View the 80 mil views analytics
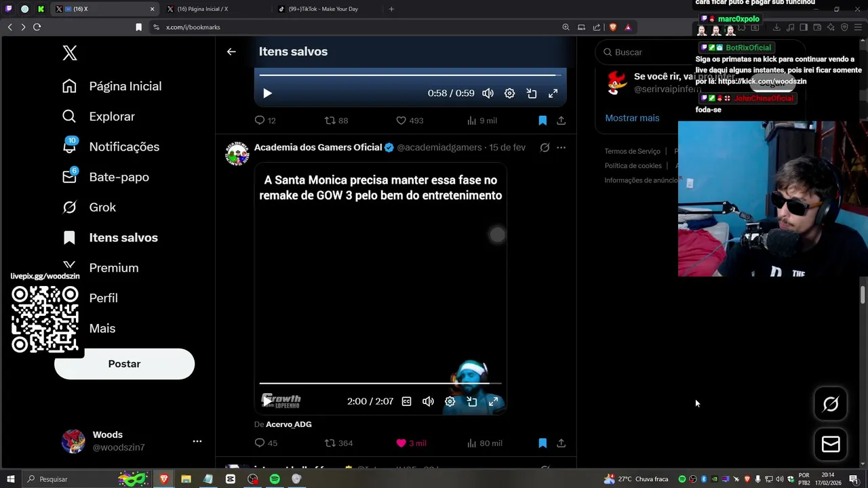 click(485, 443)
